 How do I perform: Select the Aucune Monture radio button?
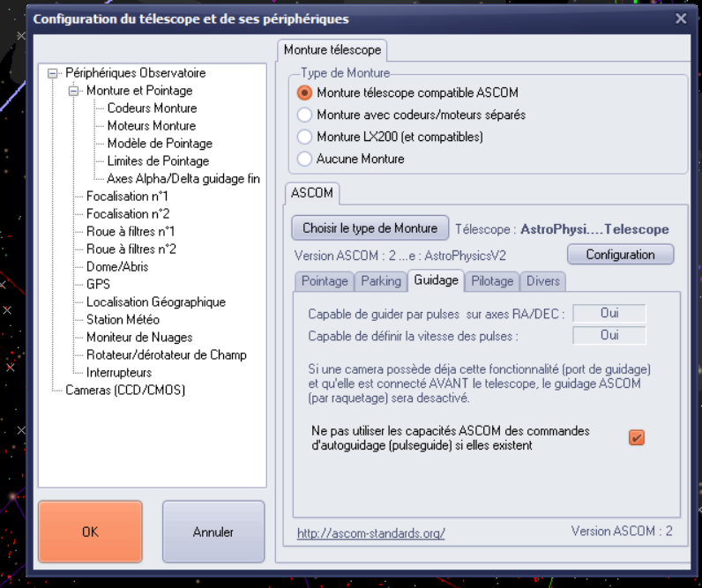tap(305, 159)
